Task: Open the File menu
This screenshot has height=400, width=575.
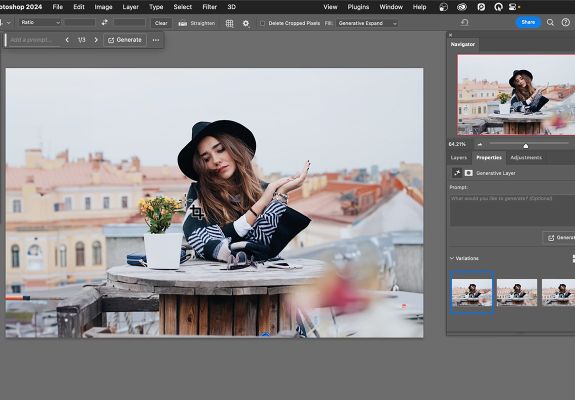Action: click(58, 7)
